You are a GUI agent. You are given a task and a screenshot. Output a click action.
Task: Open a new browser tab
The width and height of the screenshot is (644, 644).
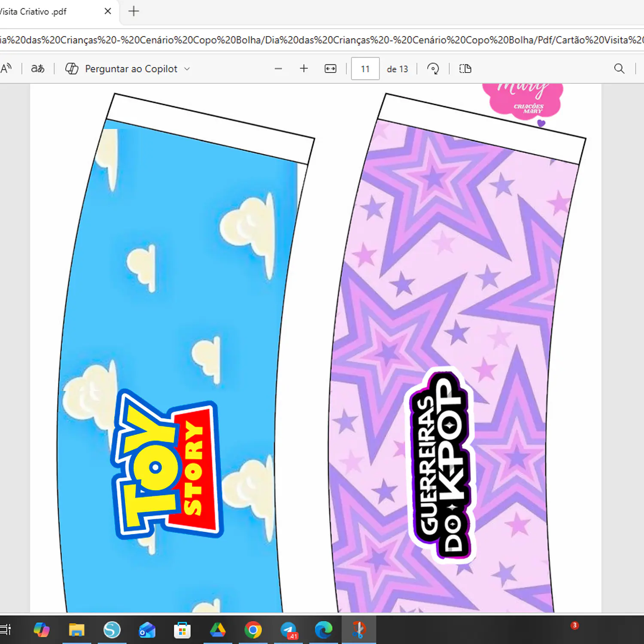[x=134, y=11]
